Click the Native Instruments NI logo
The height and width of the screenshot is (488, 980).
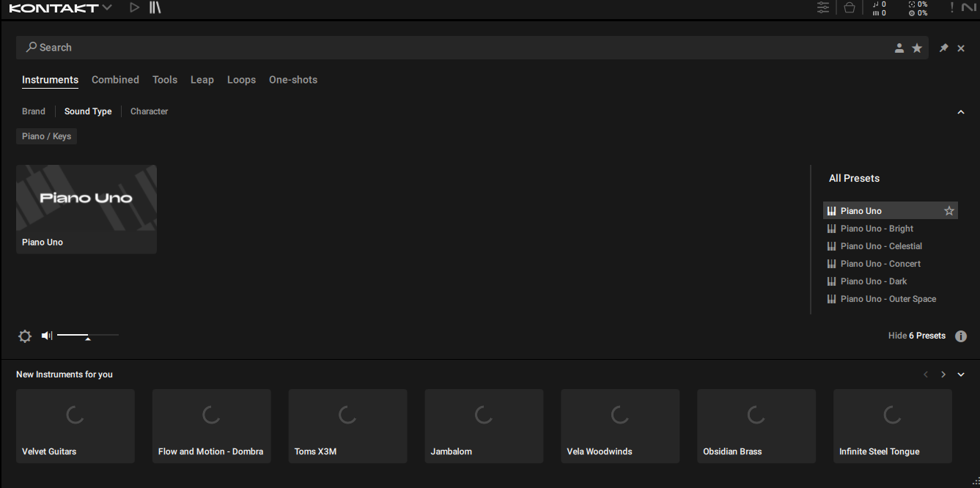pos(969,8)
